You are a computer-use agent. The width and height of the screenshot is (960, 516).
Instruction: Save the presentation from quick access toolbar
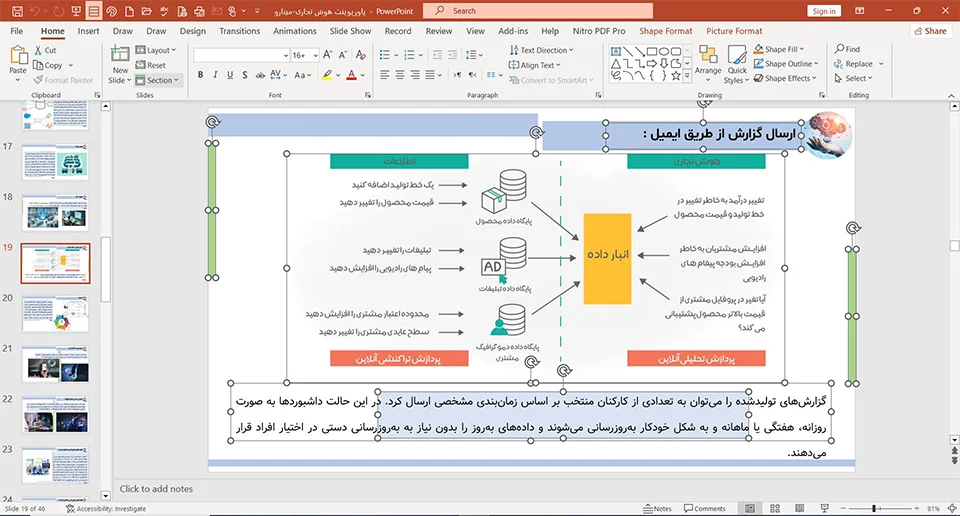coord(17,11)
